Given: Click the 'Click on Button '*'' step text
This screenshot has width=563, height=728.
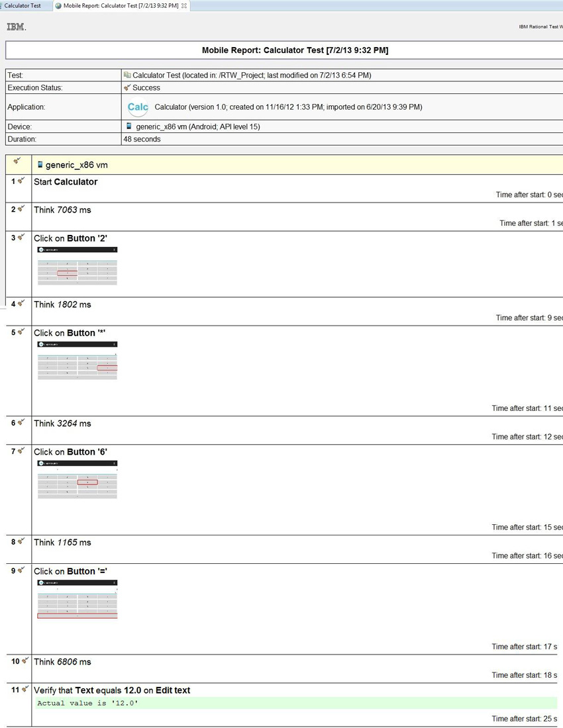Looking at the screenshot, I should click(70, 333).
